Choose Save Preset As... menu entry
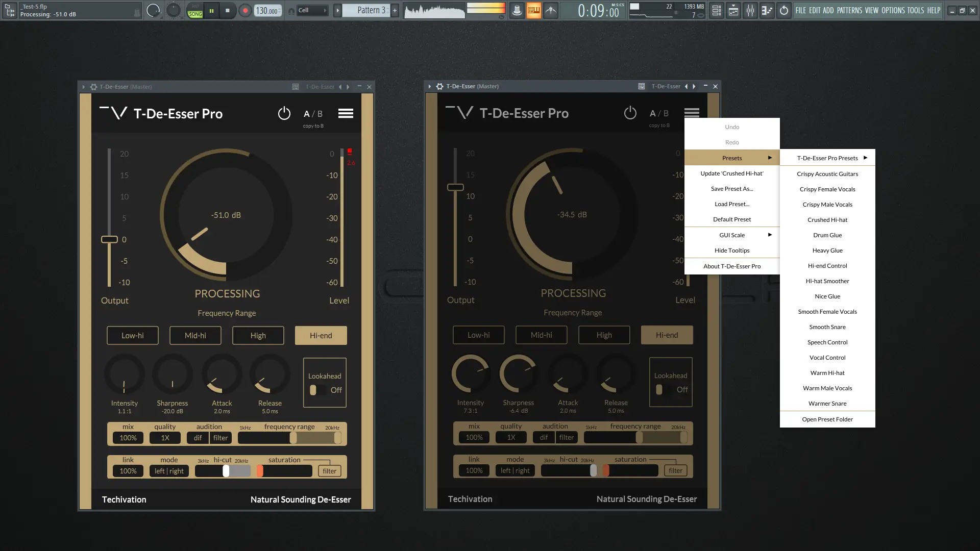Image resolution: width=980 pixels, height=551 pixels. coord(732,189)
